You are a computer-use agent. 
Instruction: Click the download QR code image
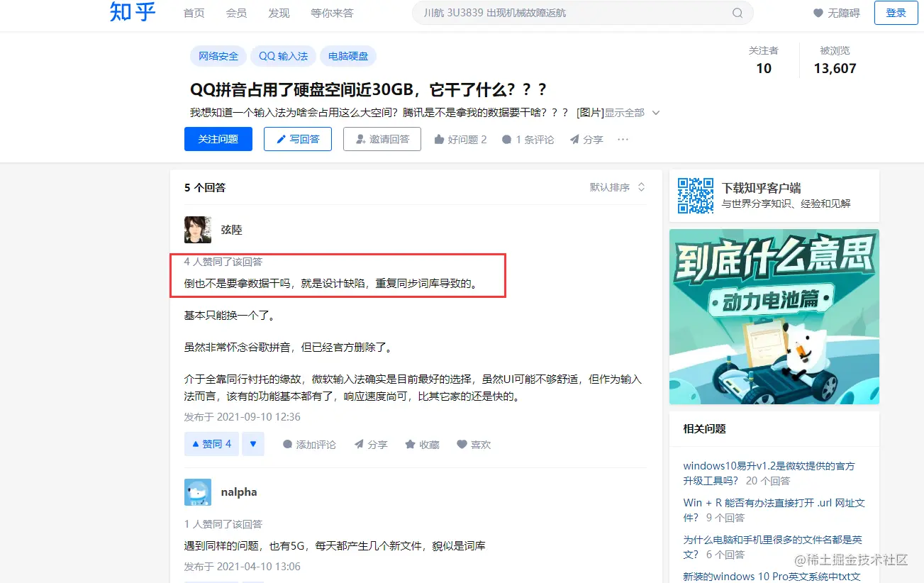tap(696, 195)
